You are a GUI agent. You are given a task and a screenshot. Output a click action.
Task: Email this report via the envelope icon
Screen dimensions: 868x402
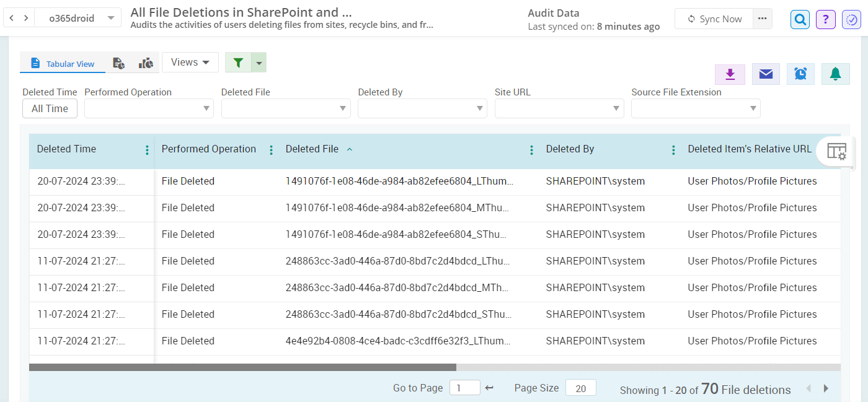click(x=766, y=74)
